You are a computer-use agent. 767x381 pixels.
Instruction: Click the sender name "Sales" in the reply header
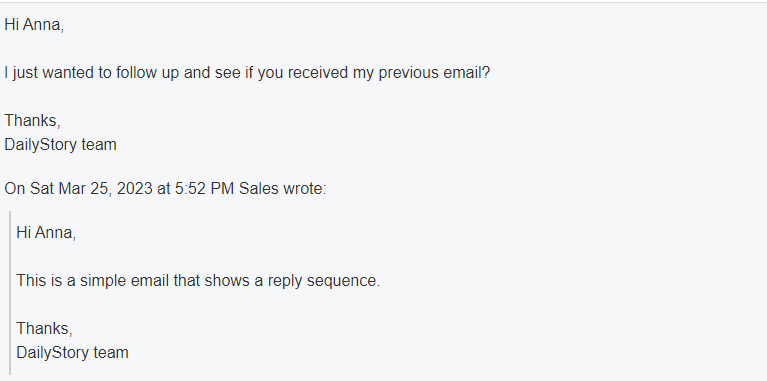258,189
